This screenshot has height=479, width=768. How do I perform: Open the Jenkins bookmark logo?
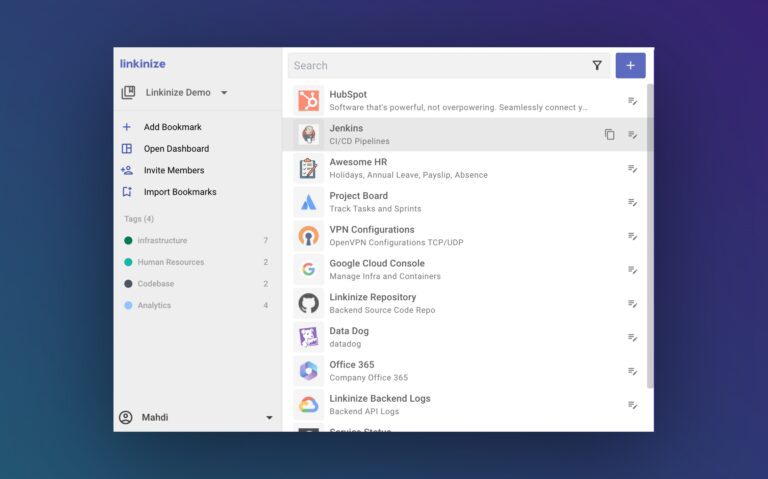click(x=309, y=134)
